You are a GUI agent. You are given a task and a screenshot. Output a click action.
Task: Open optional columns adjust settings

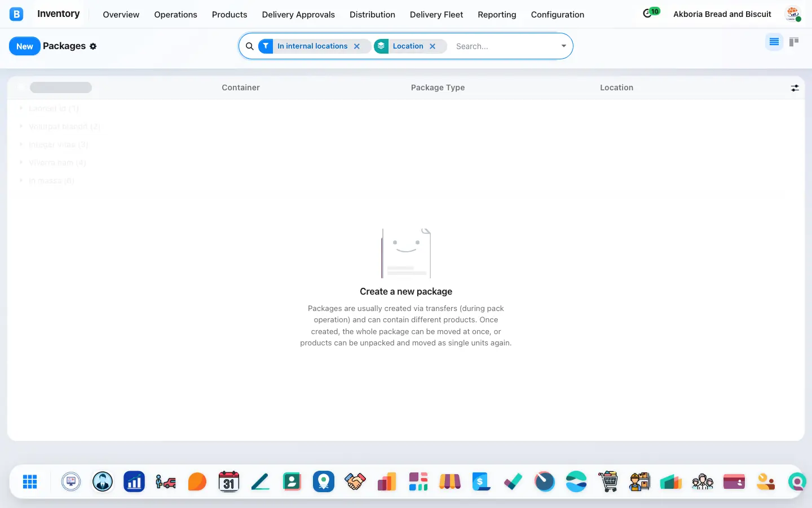pyautogui.click(x=795, y=88)
